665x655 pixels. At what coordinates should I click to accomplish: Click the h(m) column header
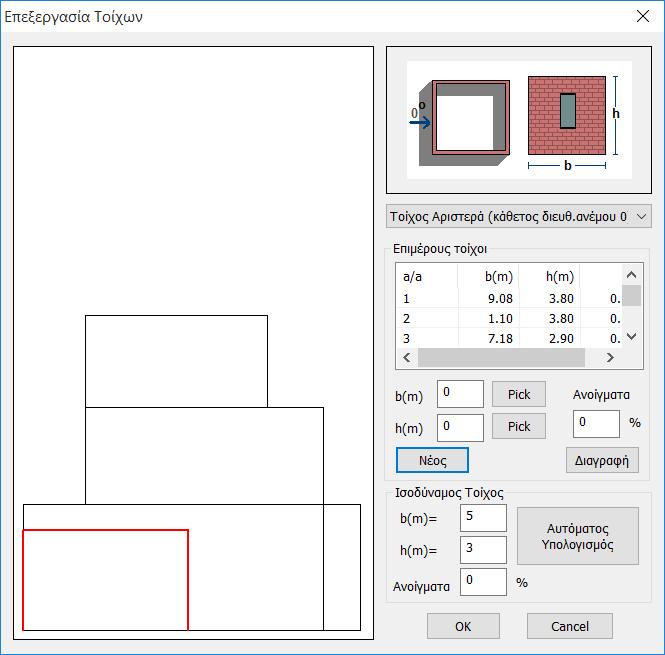[550, 277]
